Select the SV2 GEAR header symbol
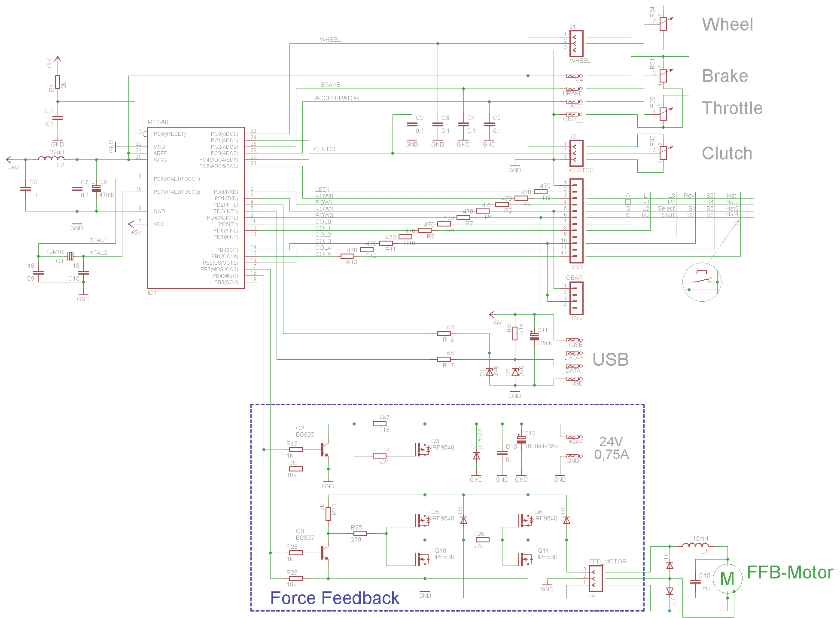The height and width of the screenshot is (618, 840). 576,298
